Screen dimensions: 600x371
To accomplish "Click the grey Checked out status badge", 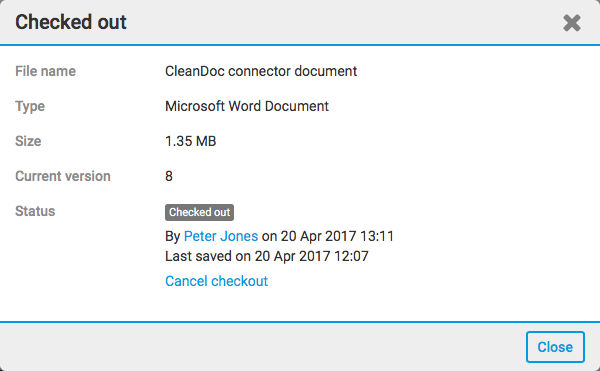I will [x=199, y=212].
